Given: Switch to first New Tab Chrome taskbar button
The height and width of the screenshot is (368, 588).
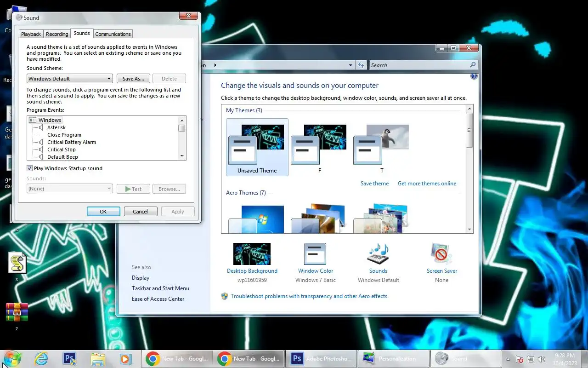Looking at the screenshot, I should point(178,359).
